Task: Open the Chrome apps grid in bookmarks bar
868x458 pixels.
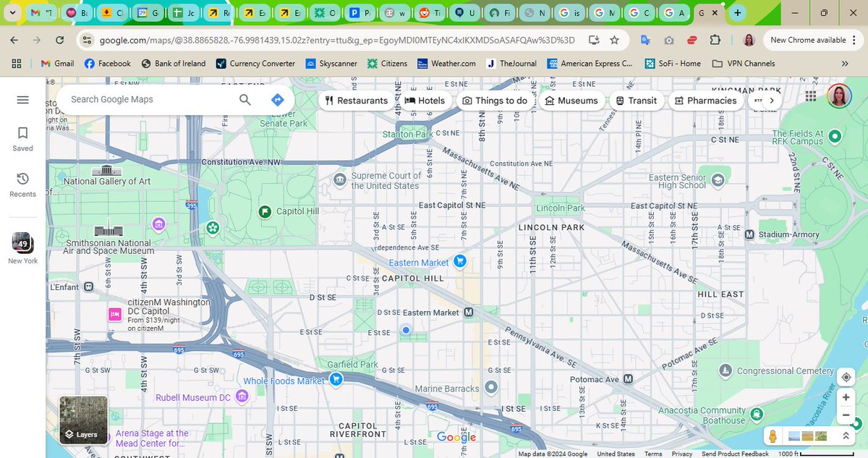Action: [x=17, y=63]
